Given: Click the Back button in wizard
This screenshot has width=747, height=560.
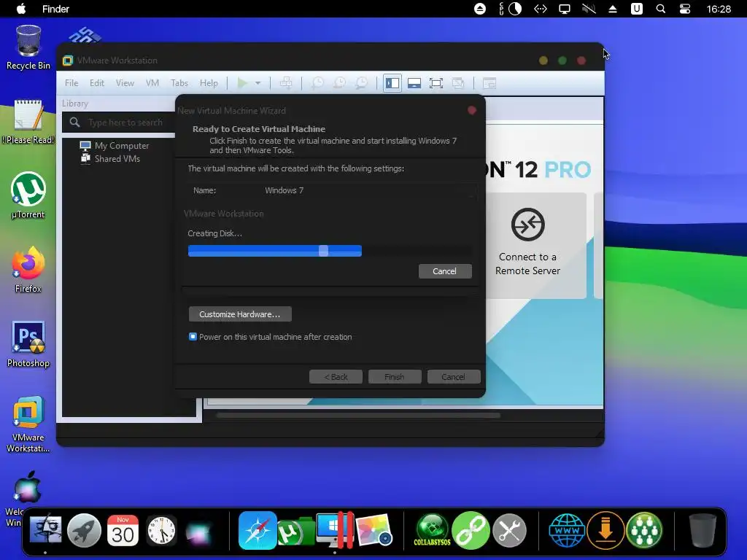Looking at the screenshot, I should [336, 377].
